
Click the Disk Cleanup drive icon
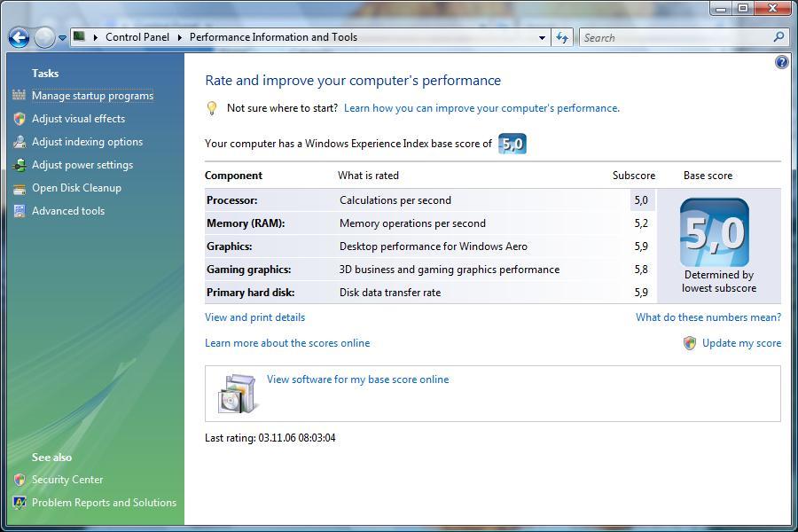coord(20,190)
